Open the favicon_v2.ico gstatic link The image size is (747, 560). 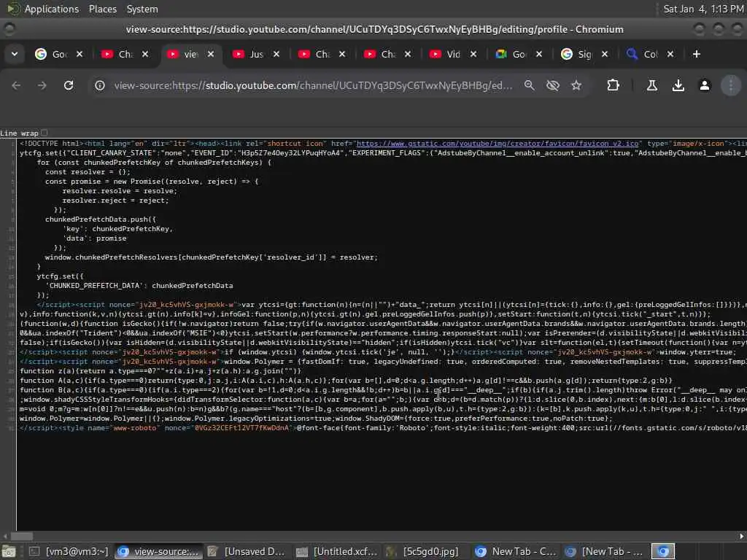[x=498, y=144]
